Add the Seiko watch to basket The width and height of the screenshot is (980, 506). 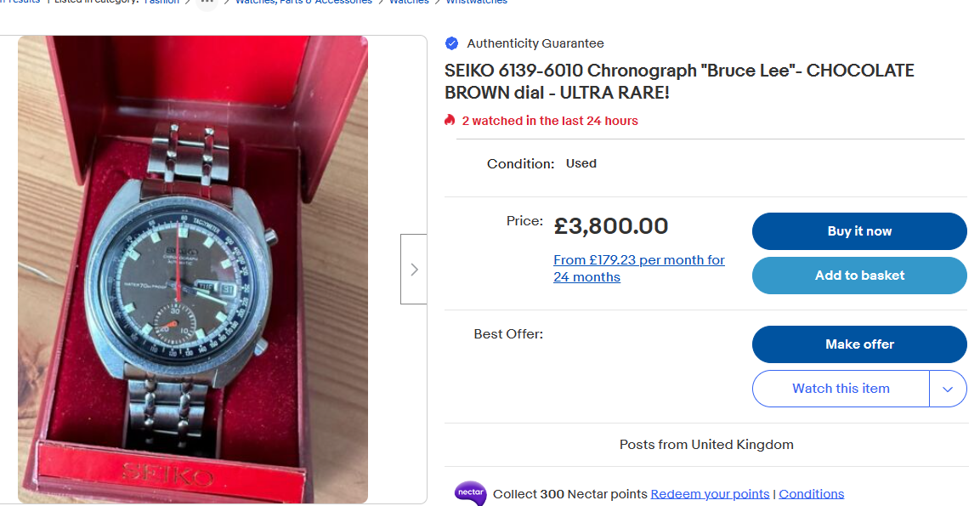pyautogui.click(x=859, y=276)
